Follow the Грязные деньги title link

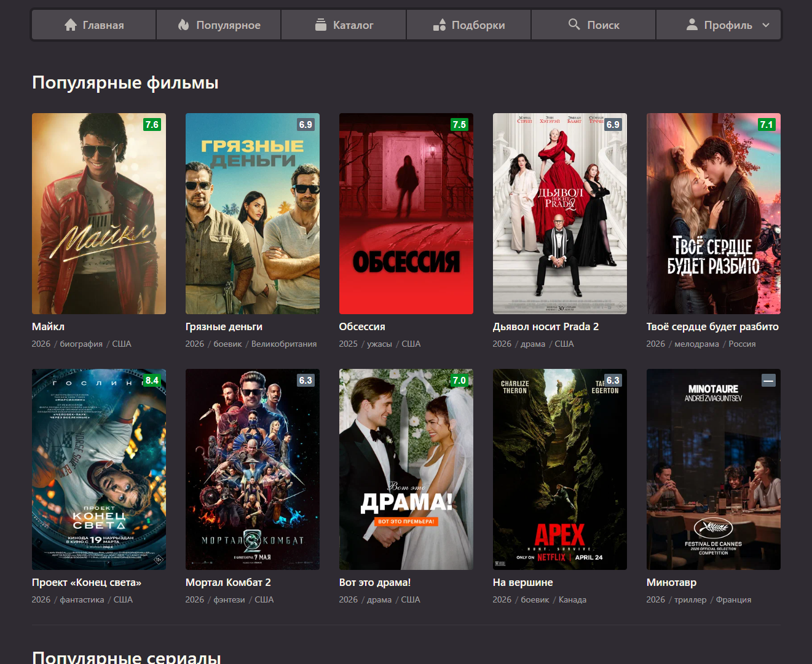coord(224,326)
